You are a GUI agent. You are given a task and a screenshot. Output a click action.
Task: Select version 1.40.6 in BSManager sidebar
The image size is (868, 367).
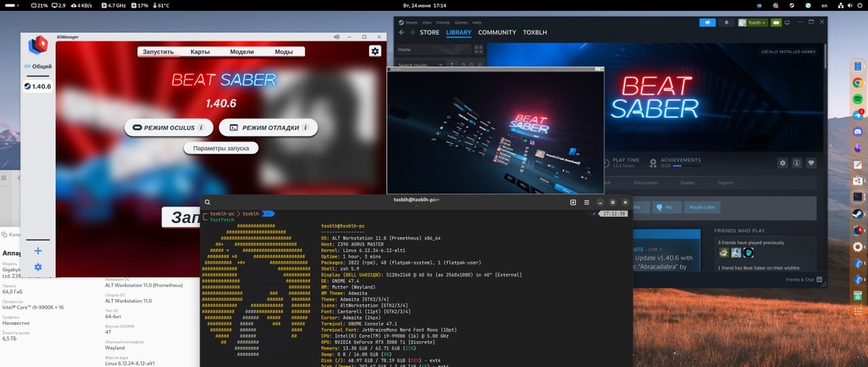38,86
